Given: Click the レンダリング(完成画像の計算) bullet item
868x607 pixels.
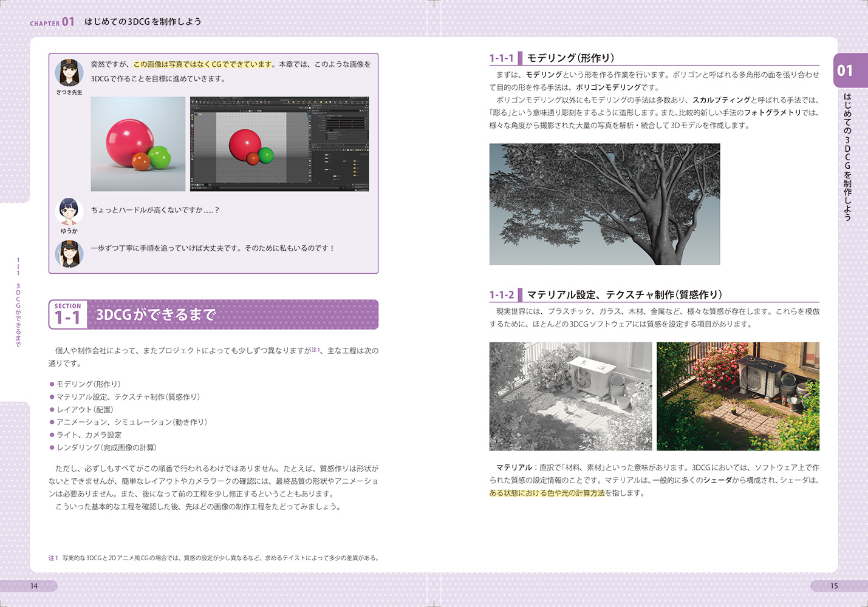Looking at the screenshot, I should tap(106, 447).
